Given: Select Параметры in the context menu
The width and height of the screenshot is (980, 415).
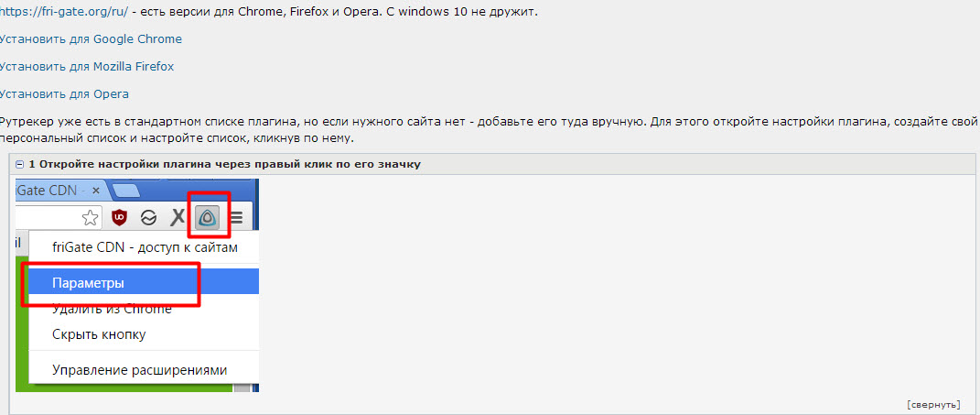Looking at the screenshot, I should pos(144,283).
